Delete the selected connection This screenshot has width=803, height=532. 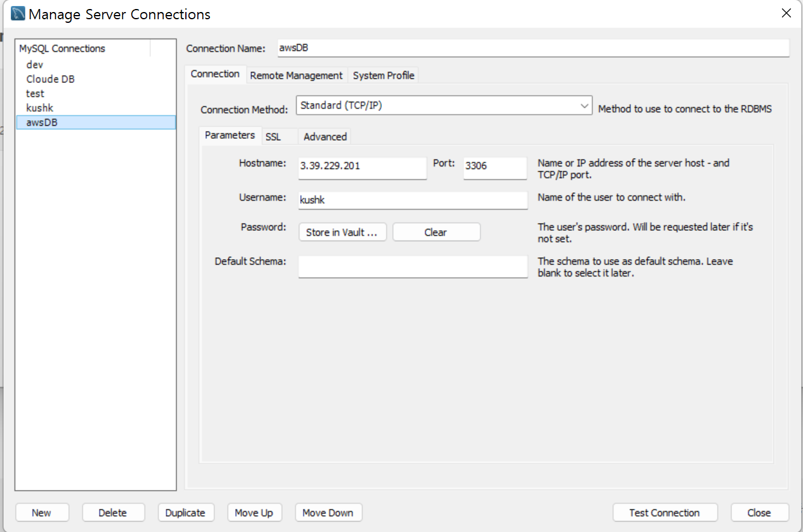[x=112, y=513]
